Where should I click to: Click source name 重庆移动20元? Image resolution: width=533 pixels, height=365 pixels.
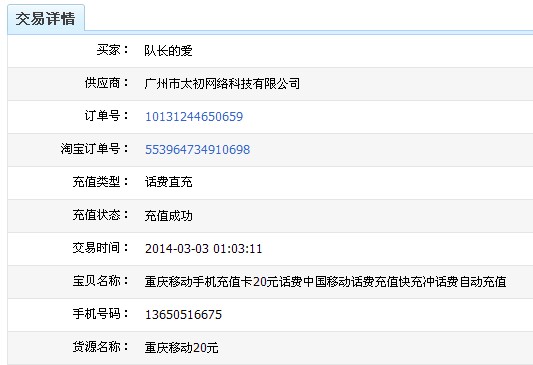point(182,347)
